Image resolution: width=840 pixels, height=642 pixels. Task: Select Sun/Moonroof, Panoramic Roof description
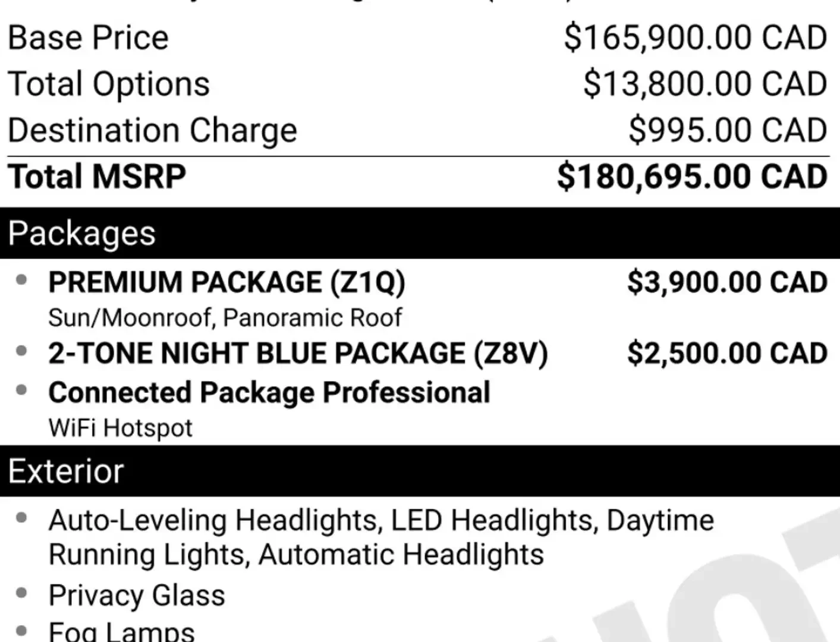(x=225, y=318)
